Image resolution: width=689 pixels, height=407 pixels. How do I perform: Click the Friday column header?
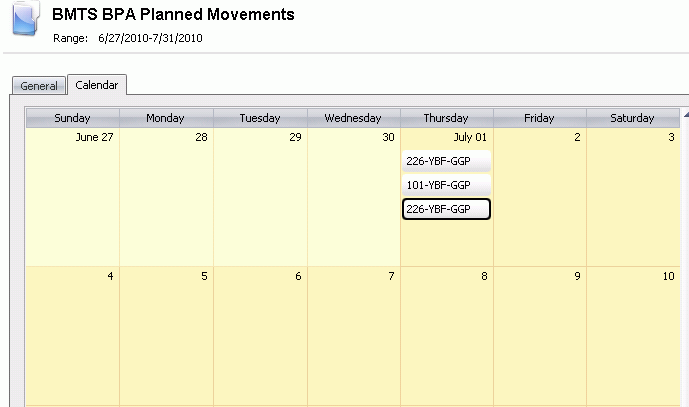(x=539, y=118)
